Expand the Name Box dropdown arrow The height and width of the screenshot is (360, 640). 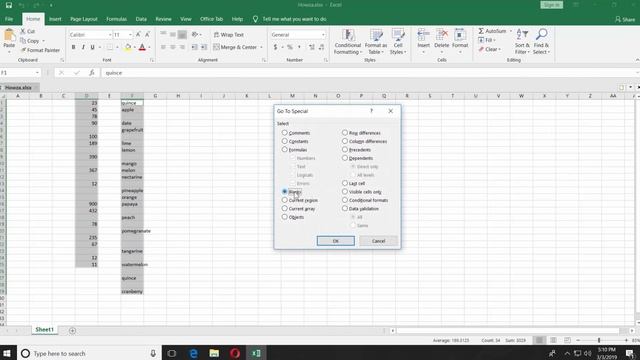click(x=37, y=73)
